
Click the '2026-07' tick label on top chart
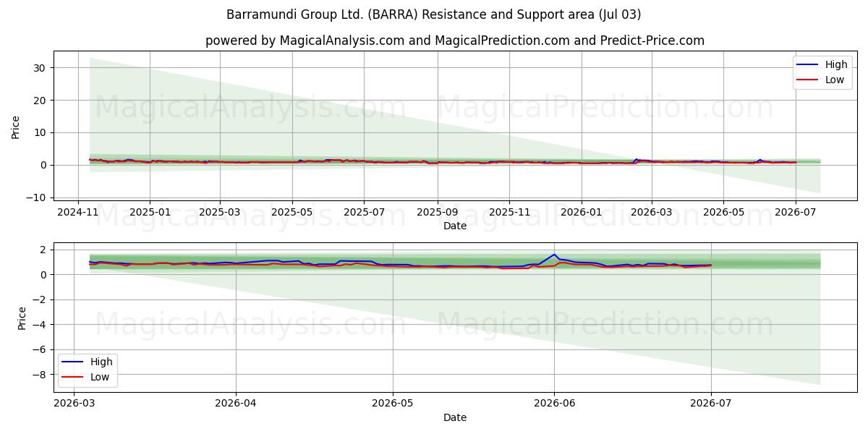click(795, 212)
